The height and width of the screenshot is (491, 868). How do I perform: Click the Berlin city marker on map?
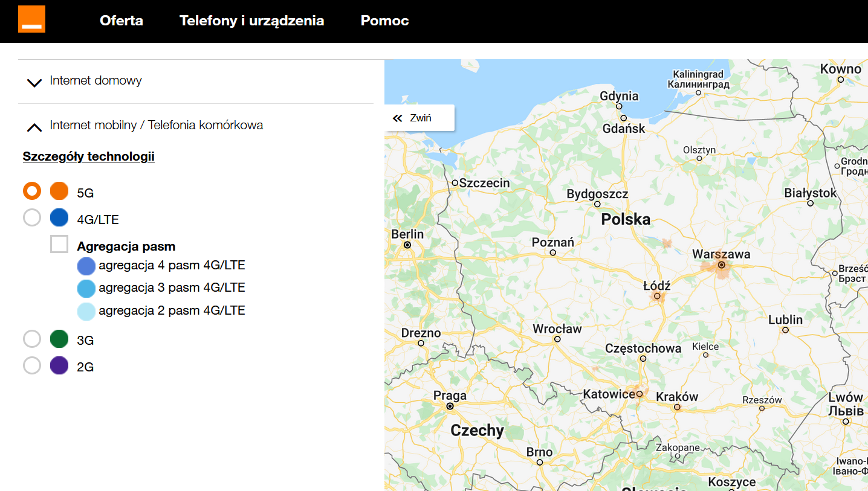pyautogui.click(x=407, y=245)
